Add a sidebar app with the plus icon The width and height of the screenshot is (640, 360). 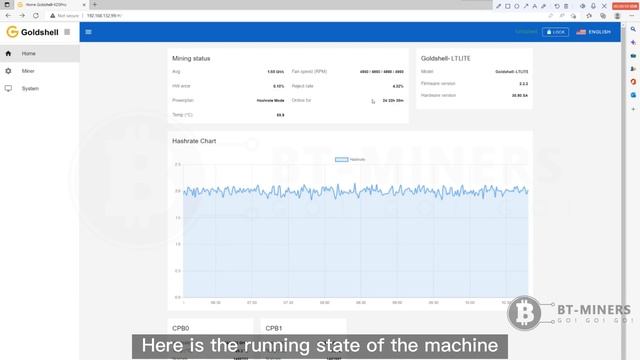(633, 109)
